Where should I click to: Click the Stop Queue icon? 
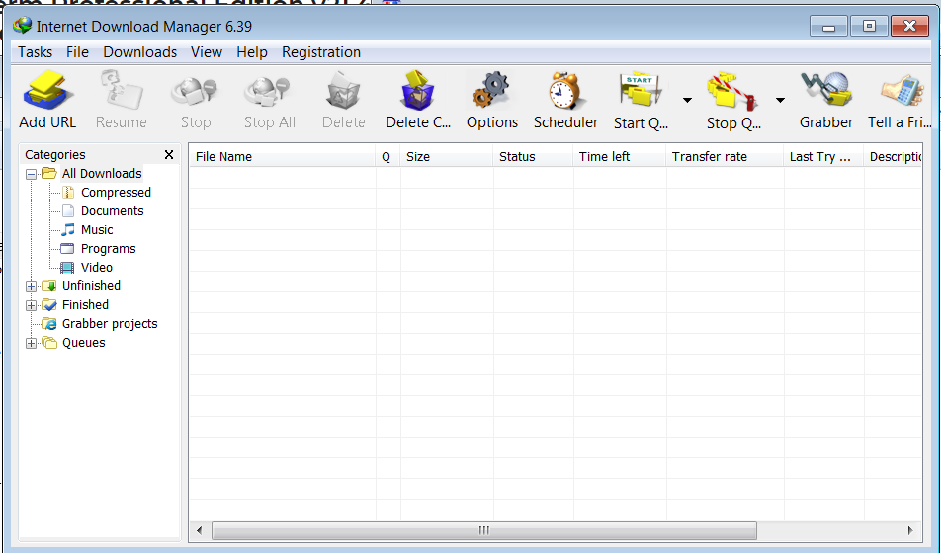(733, 93)
